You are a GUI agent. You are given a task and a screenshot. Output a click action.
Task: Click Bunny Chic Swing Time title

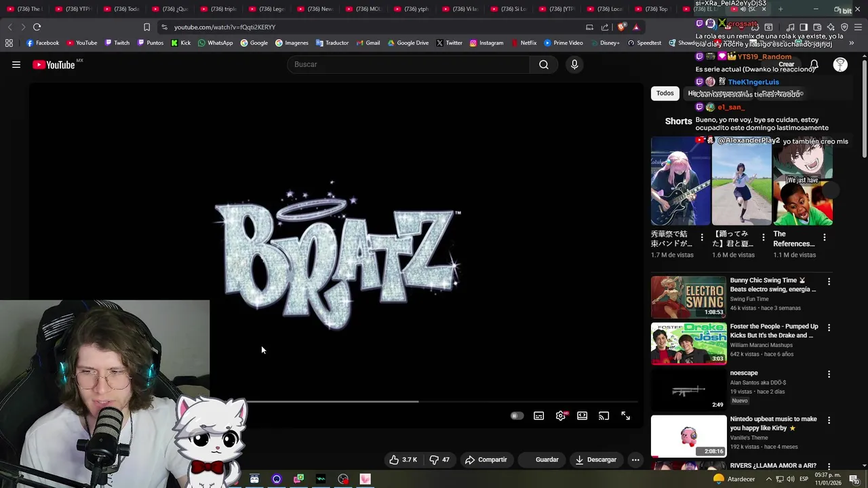click(x=773, y=285)
